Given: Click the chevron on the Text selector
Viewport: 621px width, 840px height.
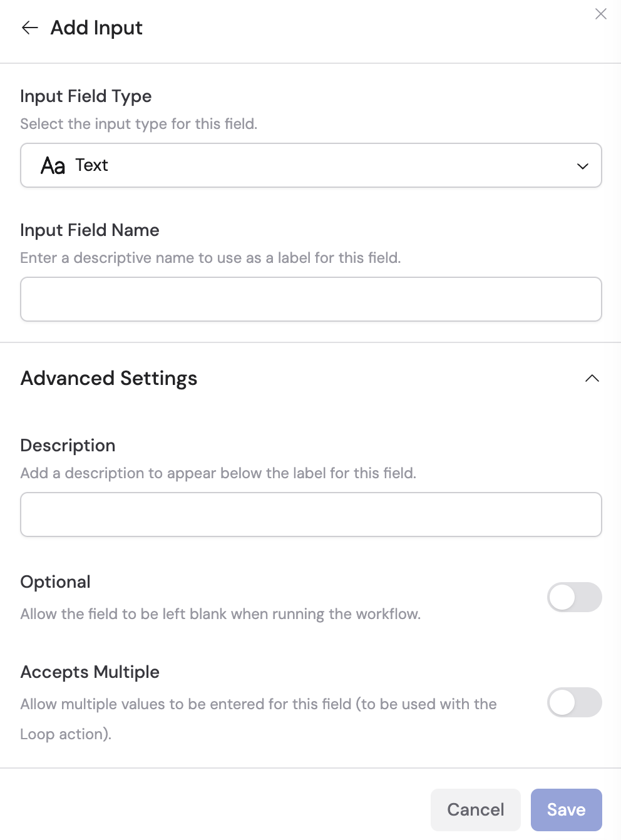Looking at the screenshot, I should pos(583,166).
